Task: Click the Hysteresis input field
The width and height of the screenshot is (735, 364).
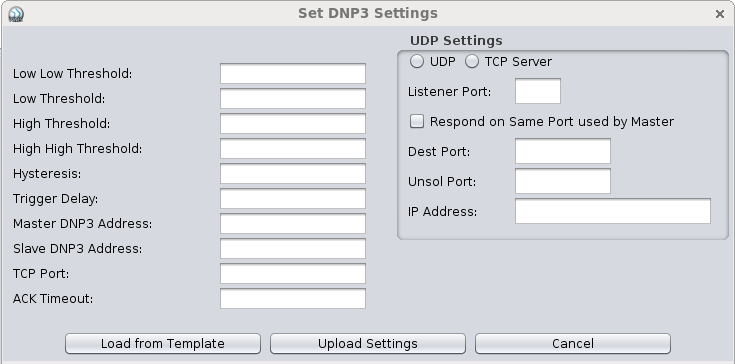Action: click(x=293, y=174)
